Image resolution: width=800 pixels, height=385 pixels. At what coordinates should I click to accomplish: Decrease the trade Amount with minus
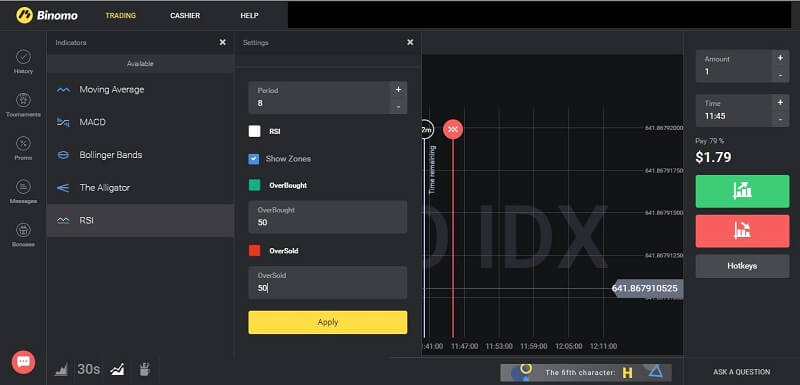pyautogui.click(x=780, y=75)
